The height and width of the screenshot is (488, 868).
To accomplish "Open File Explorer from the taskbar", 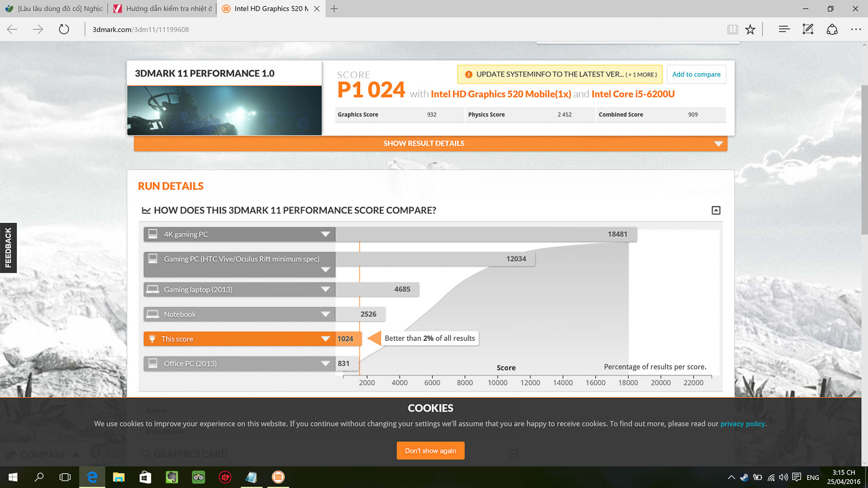I will click(x=119, y=477).
